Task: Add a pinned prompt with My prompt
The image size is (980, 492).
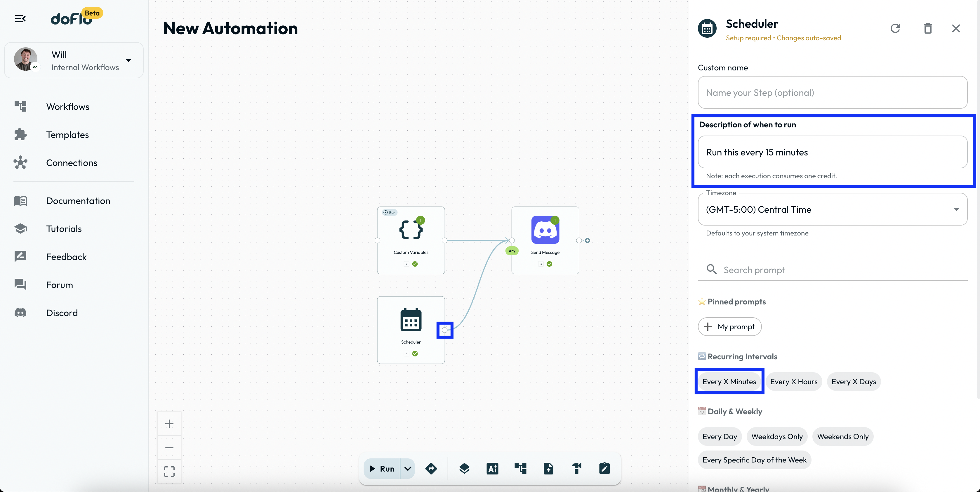Action: coord(729,326)
